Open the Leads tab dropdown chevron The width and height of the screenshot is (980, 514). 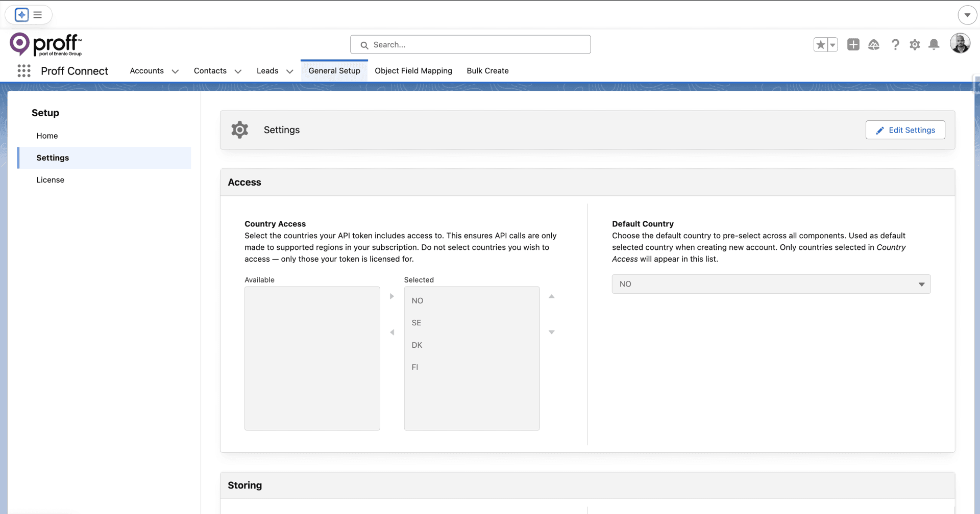point(289,71)
